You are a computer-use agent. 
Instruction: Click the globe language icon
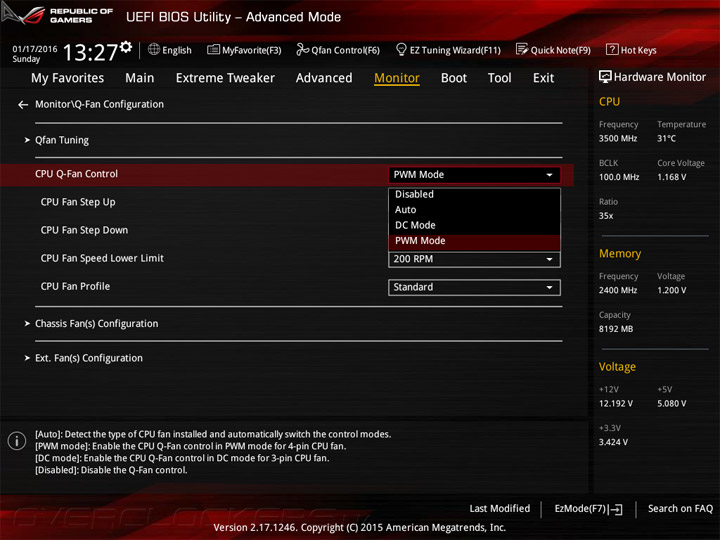click(x=154, y=49)
